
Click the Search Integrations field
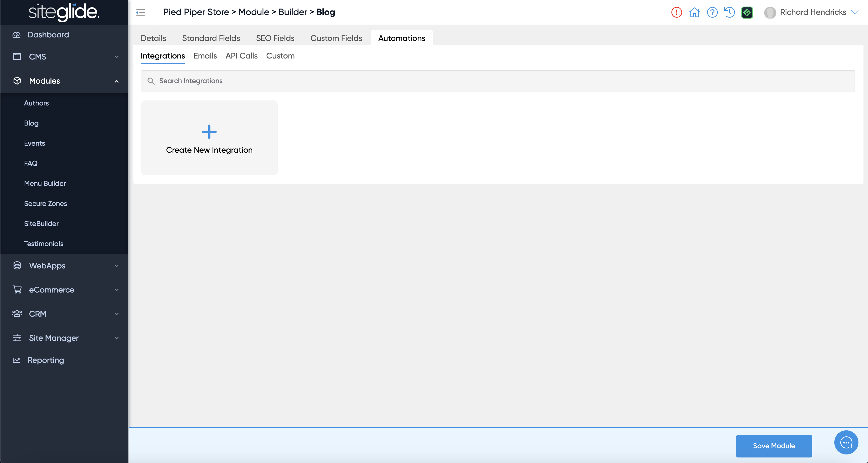click(498, 81)
